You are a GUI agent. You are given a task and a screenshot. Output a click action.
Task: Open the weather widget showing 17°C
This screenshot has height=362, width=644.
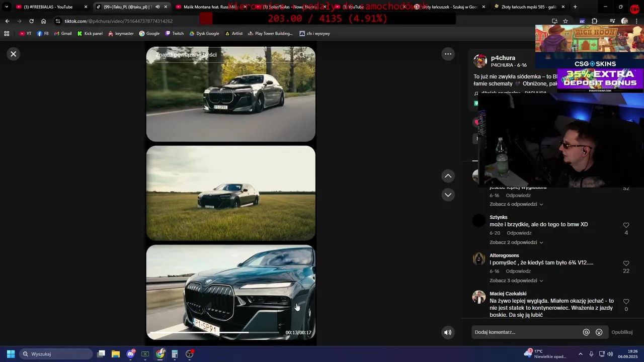pos(544,354)
